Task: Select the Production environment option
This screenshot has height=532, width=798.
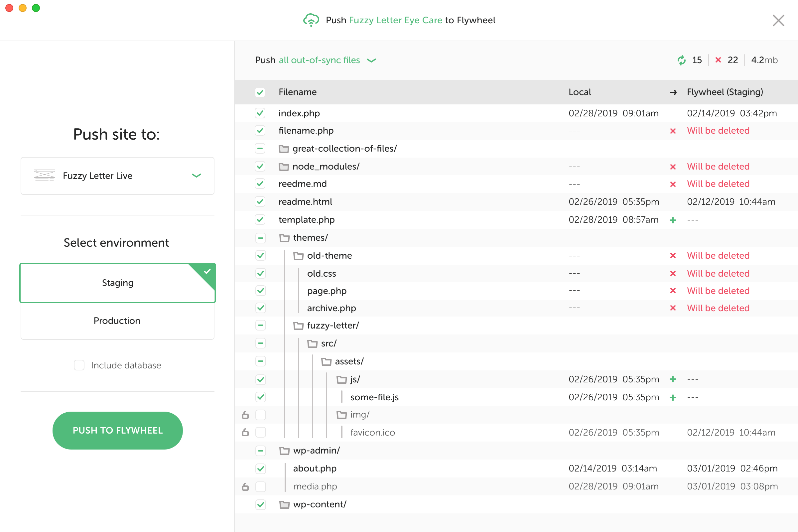Action: (x=116, y=320)
